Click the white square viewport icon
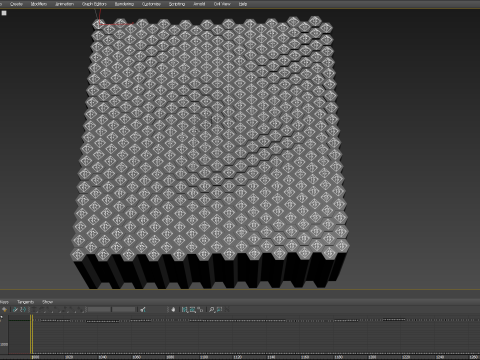The height and width of the screenshot is (360, 480). [4, 13]
